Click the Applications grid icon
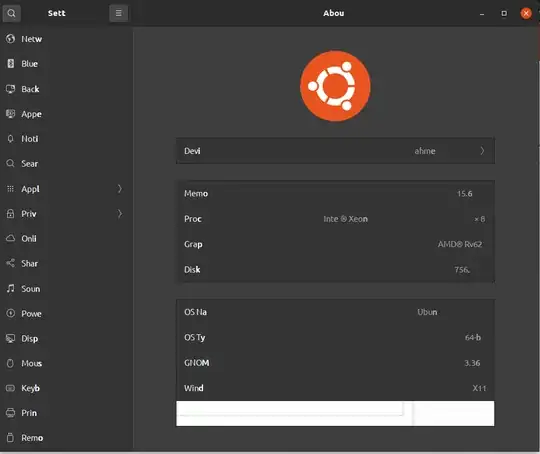Screen dimensions: 540x454 tap(10, 189)
